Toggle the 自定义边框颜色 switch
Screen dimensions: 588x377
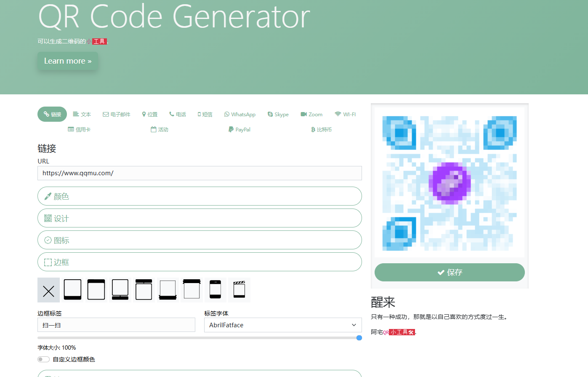(43, 359)
